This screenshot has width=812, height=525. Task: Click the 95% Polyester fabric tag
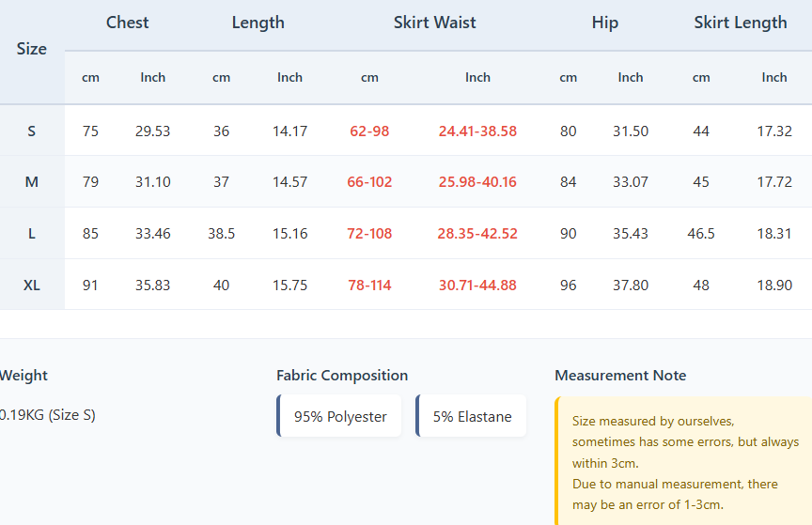click(340, 416)
